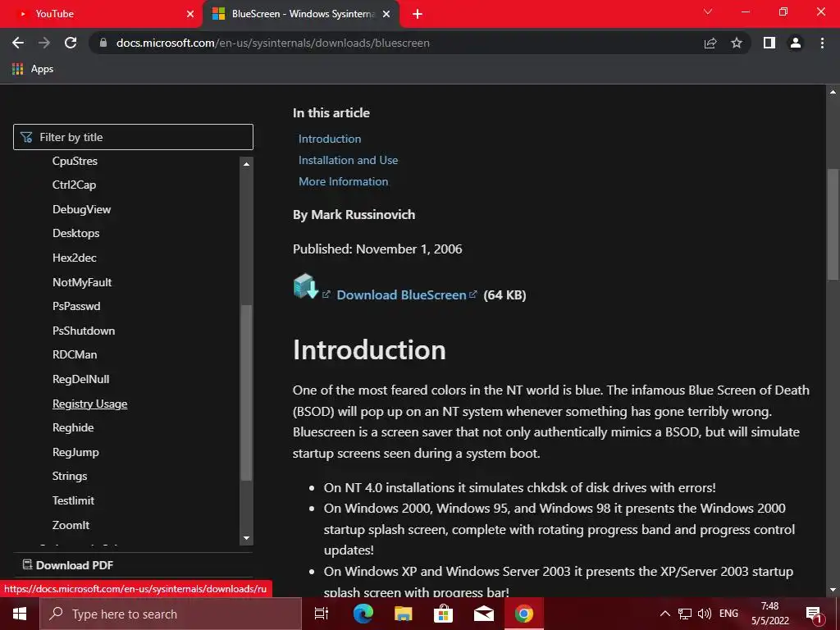Screen dimensions: 840x630
Task: Open ZoomIt in the sidebar
Action: 71,525
